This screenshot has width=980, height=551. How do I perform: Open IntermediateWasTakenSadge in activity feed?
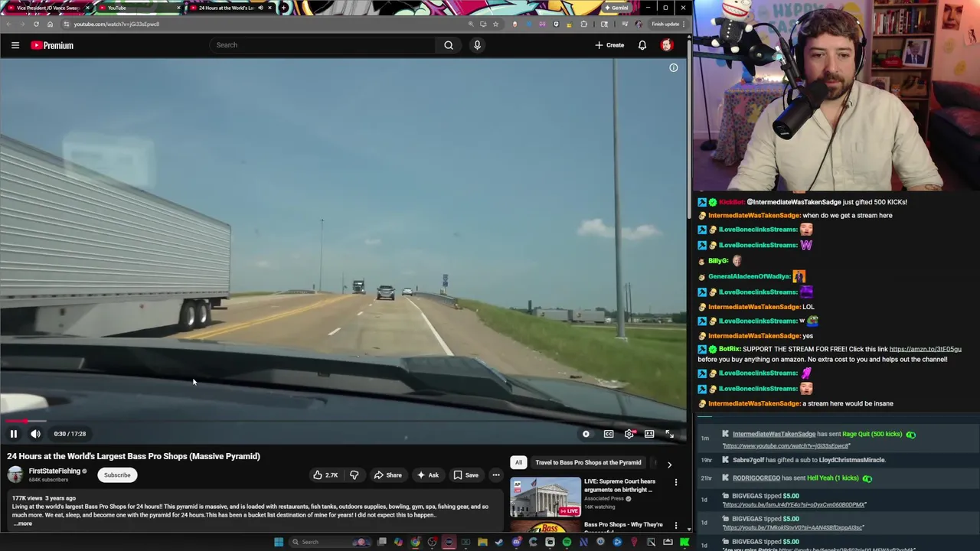click(x=774, y=434)
